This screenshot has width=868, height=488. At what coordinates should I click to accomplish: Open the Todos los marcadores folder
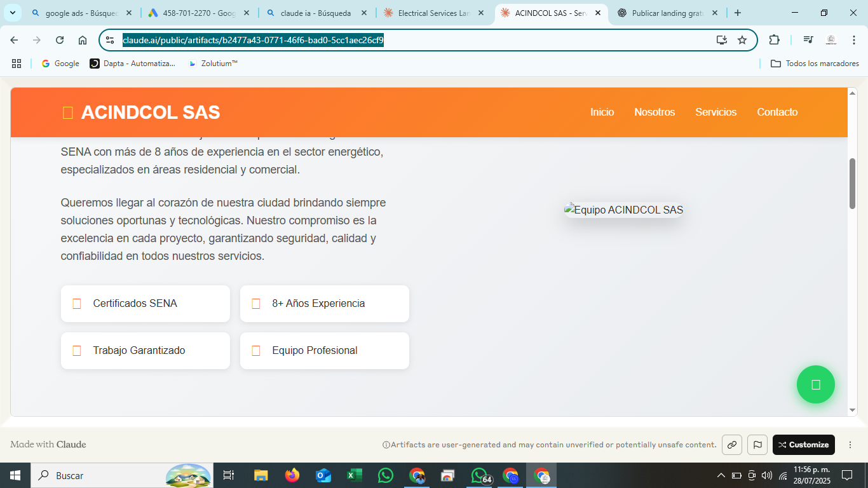pos(815,64)
